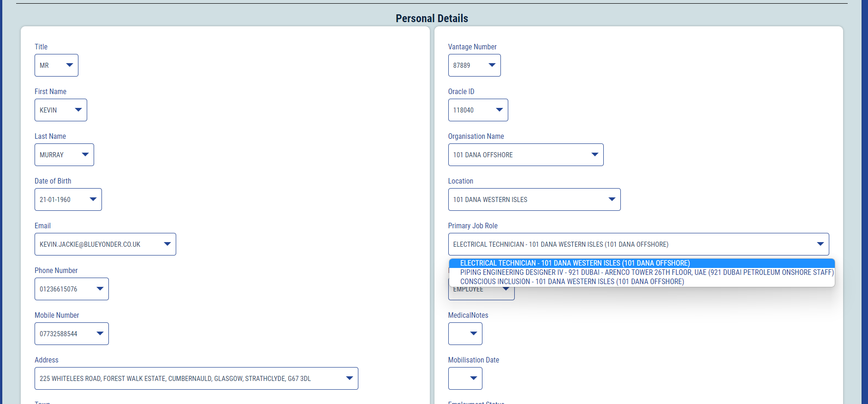Screen dimensions: 868x404
Task: Click the Mobile Number dropdown arrow
Action: (x=100, y=334)
